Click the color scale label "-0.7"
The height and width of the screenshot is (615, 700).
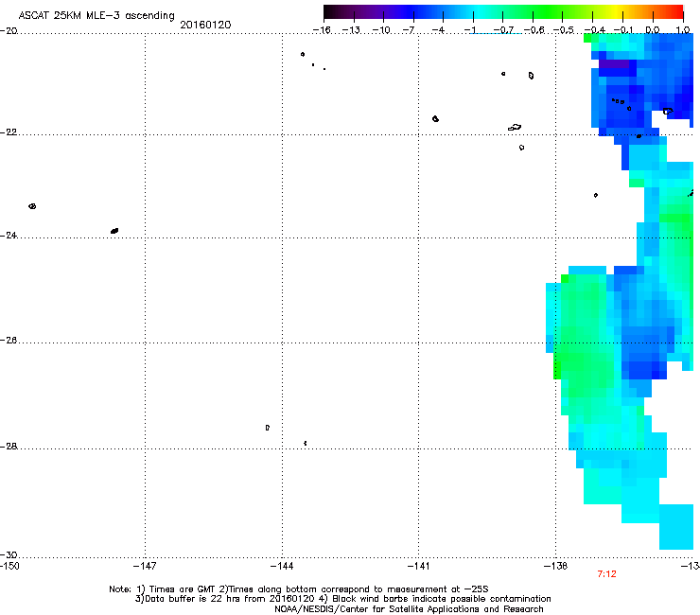click(x=503, y=30)
